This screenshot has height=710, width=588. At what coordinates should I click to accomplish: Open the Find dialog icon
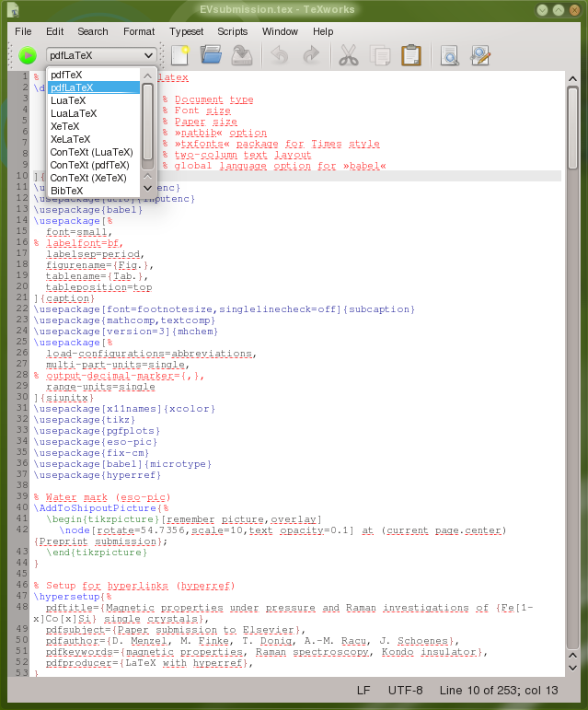[450, 55]
